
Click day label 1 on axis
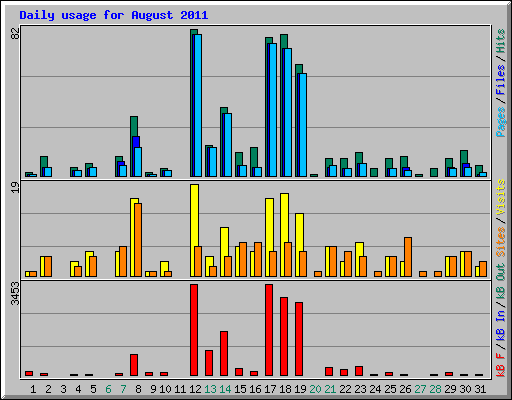(x=33, y=389)
